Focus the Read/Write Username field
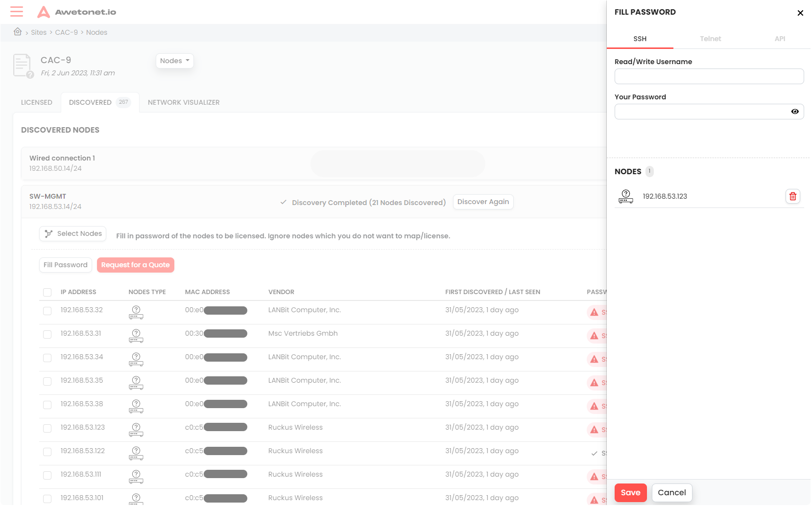This screenshot has height=506, width=812. pos(709,76)
